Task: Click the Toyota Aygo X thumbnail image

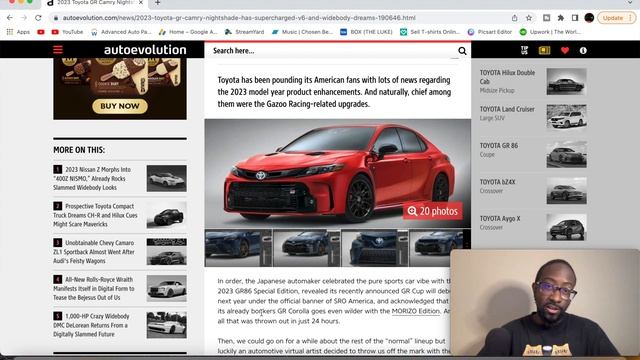Action: click(x=567, y=227)
